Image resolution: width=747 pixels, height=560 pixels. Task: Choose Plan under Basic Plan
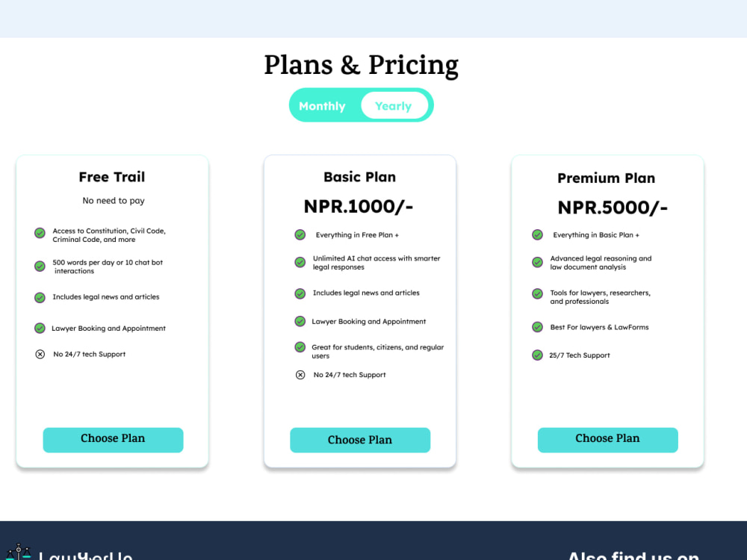click(360, 440)
